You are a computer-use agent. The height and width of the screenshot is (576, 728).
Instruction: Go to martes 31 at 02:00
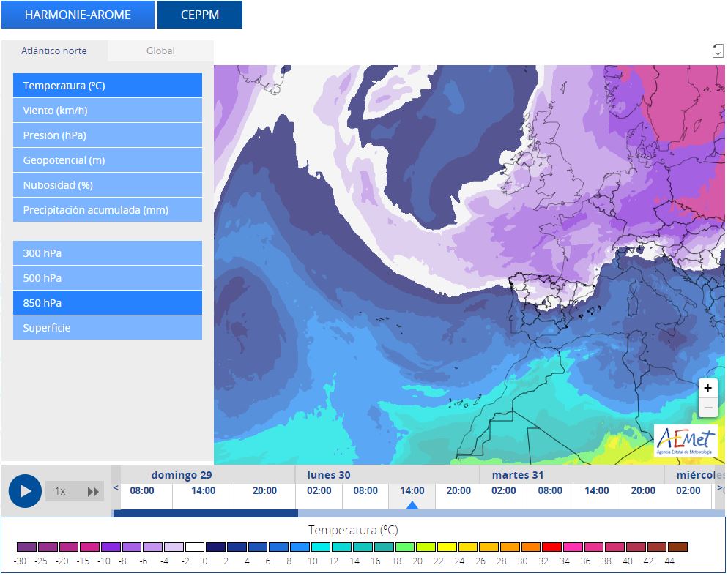pos(504,490)
